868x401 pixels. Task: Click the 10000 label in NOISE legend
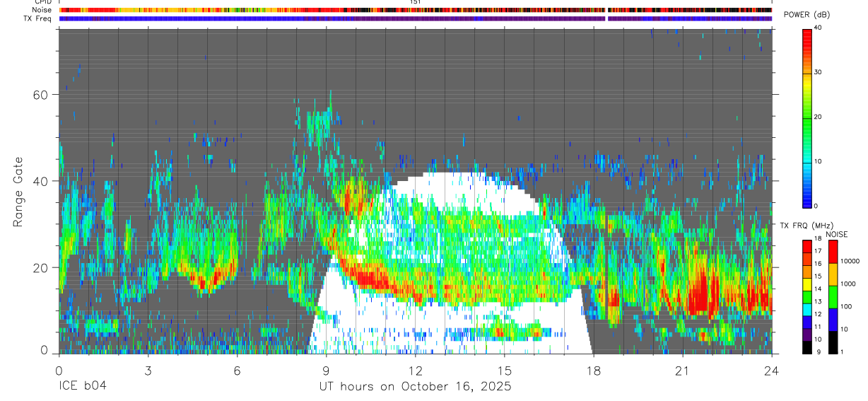(850, 260)
